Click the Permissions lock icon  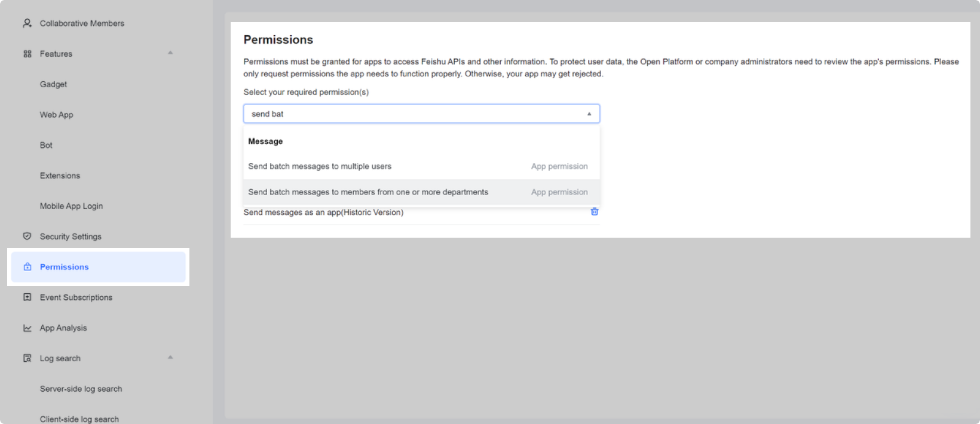coord(27,267)
